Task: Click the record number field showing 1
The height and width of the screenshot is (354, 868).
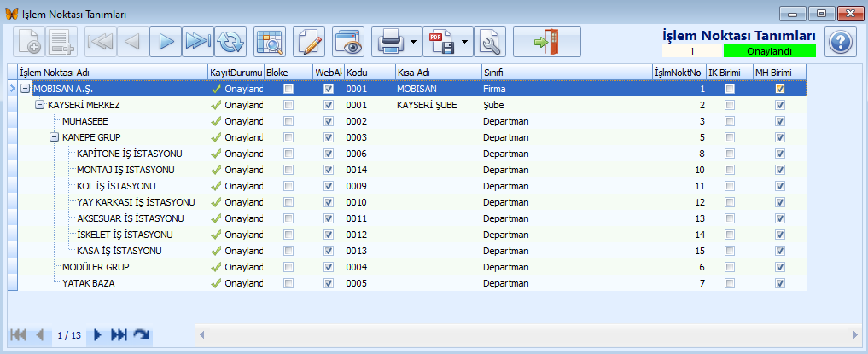Action: 692,51
